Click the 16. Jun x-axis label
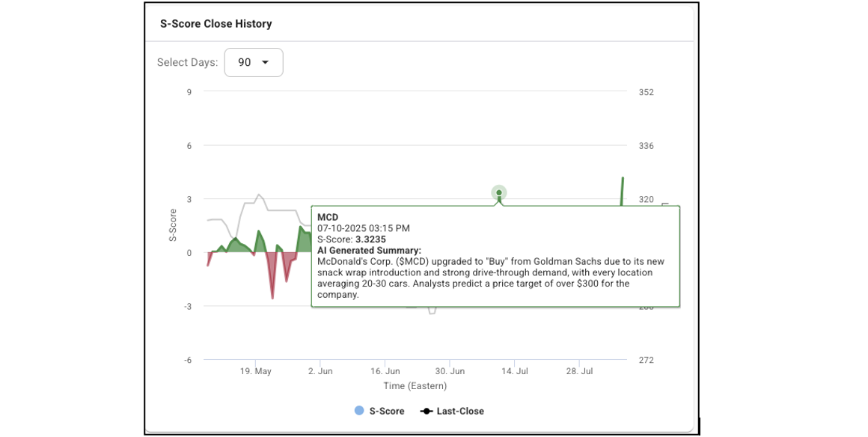 (385, 371)
